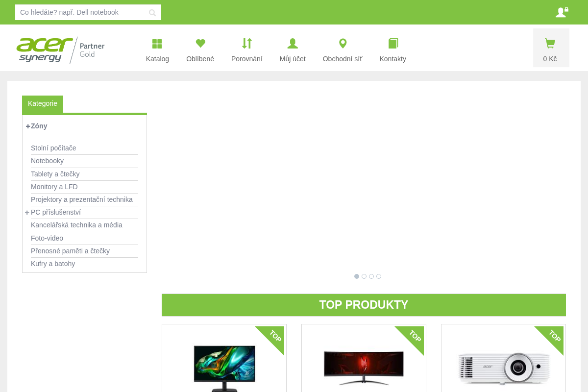This screenshot has width=588, height=392.
Task: Click the search magnifier icon
Action: pyautogui.click(x=152, y=13)
